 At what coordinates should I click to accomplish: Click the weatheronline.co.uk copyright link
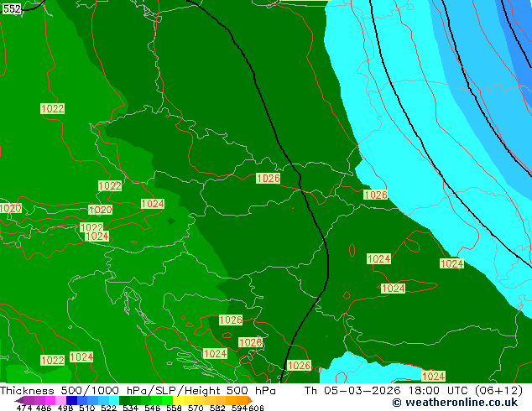(455, 403)
